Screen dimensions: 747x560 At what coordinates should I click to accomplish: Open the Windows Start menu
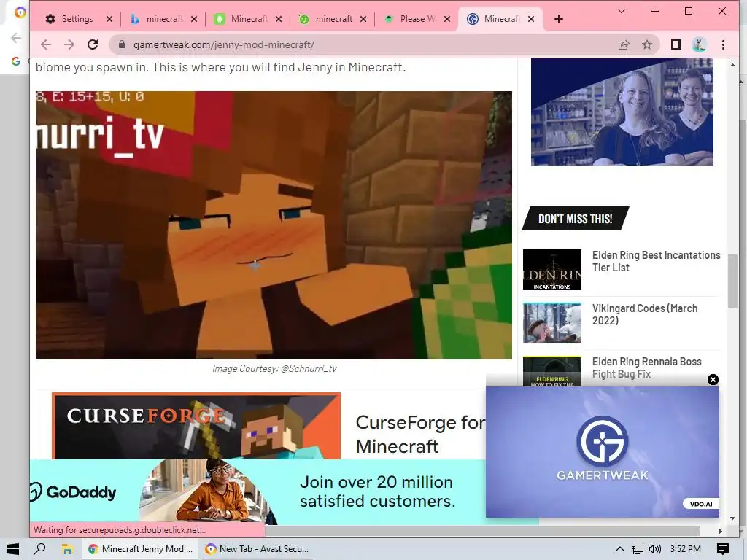click(x=13, y=549)
